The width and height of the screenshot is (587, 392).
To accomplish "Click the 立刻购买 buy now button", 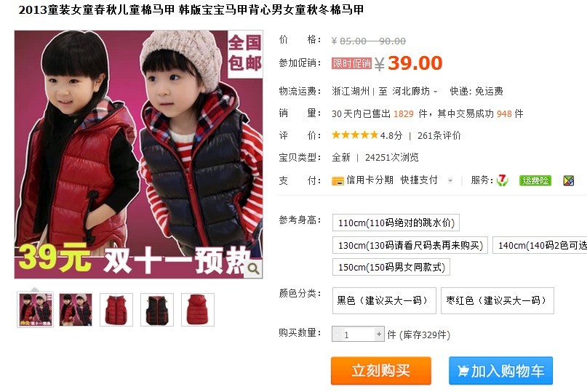I will (380, 371).
